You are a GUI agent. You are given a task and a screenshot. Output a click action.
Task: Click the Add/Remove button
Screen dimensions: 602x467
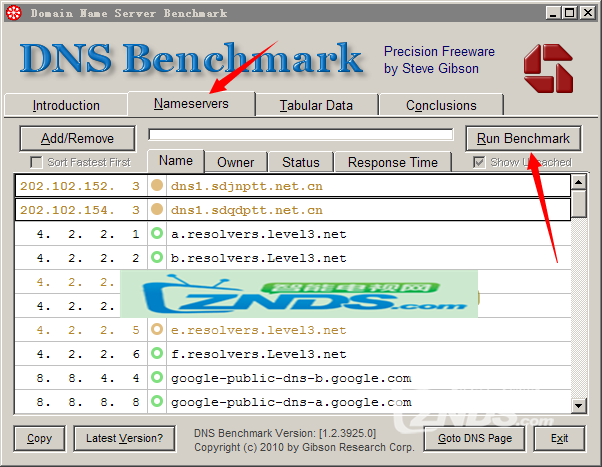[77, 138]
